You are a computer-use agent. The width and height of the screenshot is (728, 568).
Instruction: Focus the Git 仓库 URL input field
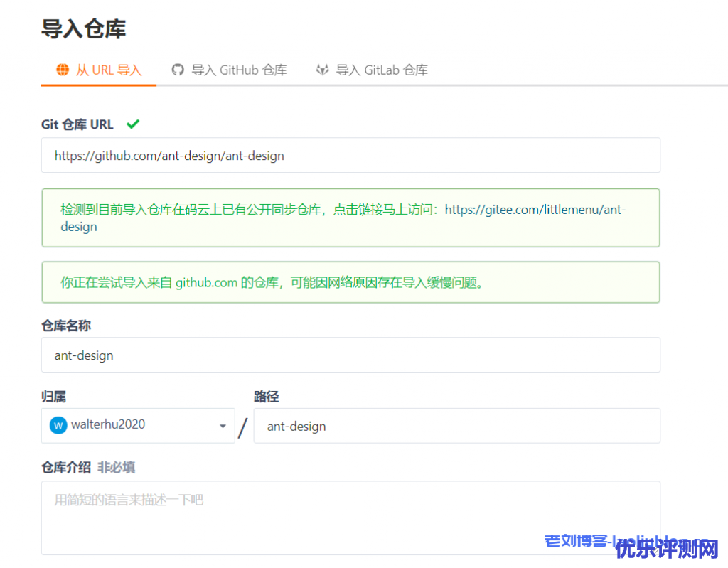coord(350,155)
